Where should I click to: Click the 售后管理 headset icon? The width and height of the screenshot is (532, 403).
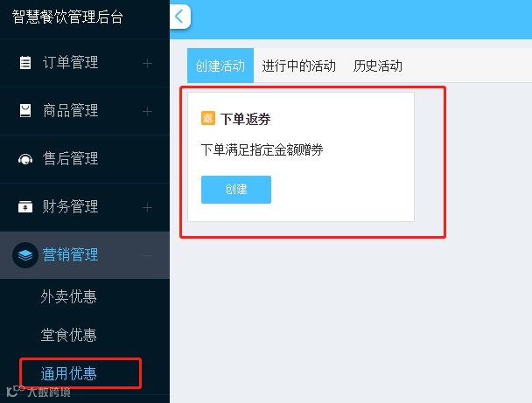(x=25, y=159)
